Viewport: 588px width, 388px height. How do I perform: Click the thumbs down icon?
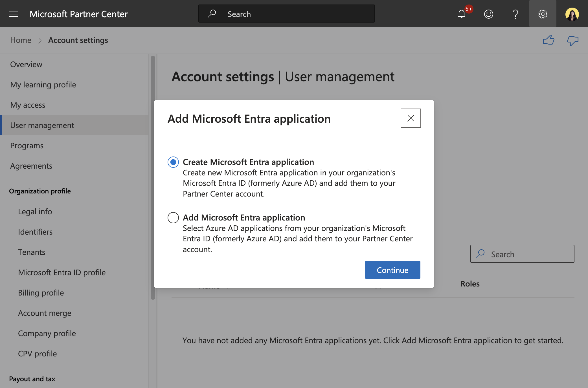click(573, 40)
